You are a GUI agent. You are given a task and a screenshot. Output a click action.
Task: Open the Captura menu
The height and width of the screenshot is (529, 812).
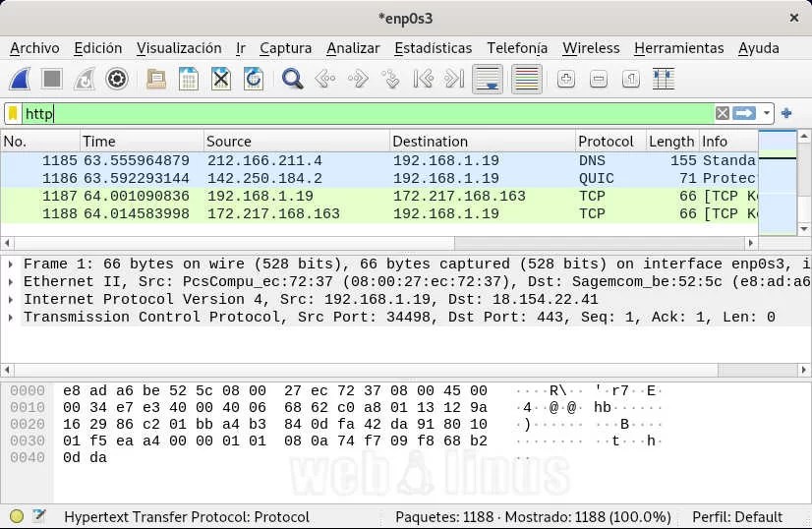tap(285, 48)
